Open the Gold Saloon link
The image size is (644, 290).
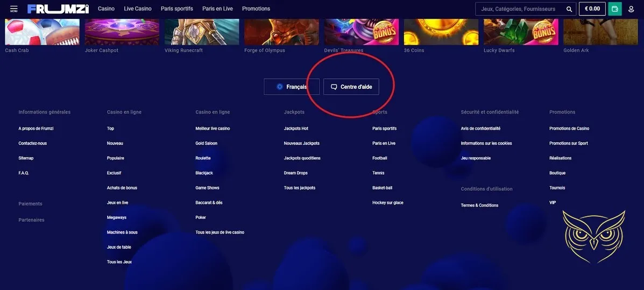coord(207,143)
